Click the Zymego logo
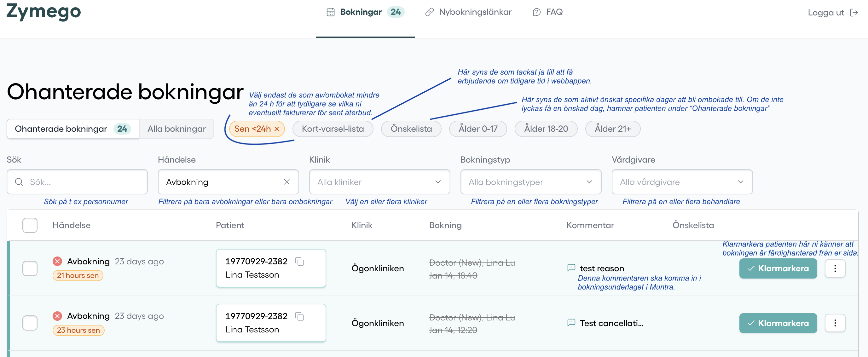Viewport: 868px width, 357px height. coord(44,12)
